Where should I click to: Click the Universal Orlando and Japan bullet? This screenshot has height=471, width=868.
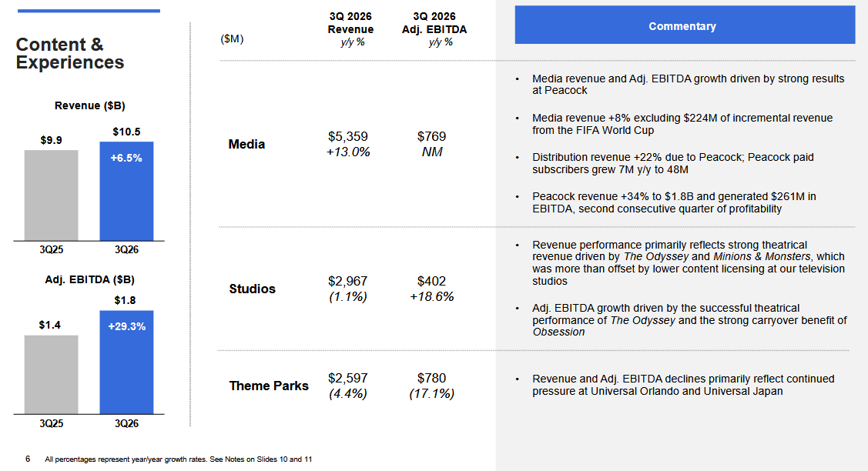pos(683,386)
